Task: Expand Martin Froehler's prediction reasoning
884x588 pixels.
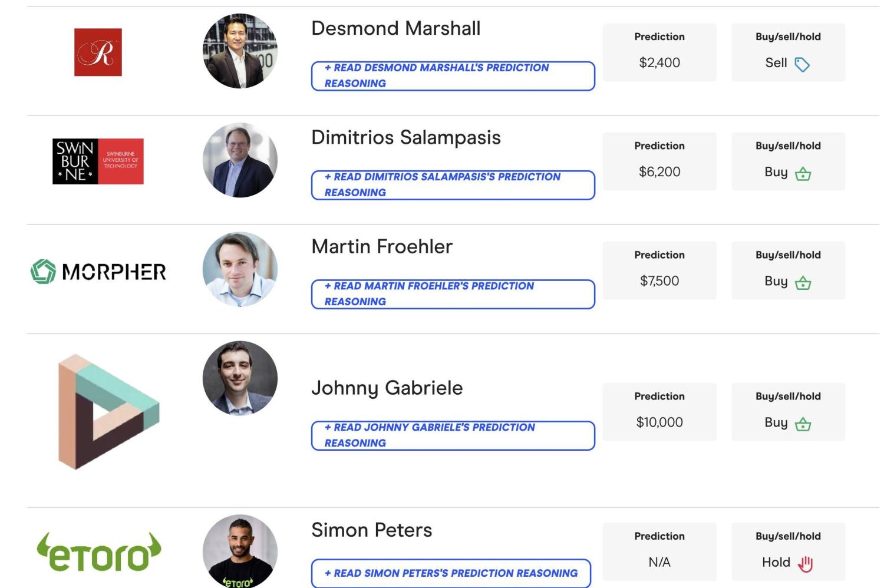Action: click(x=453, y=294)
